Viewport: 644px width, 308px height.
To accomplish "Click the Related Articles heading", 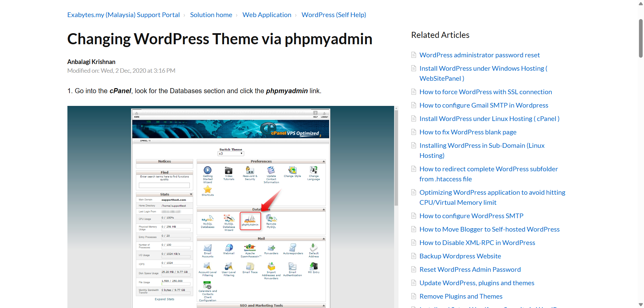I will pos(440,35).
